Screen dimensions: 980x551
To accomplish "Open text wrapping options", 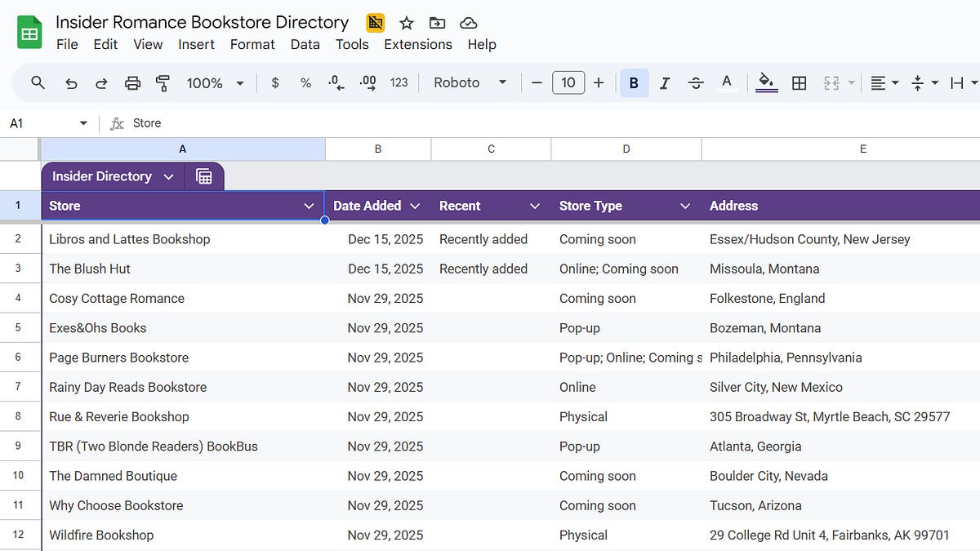I will [964, 82].
